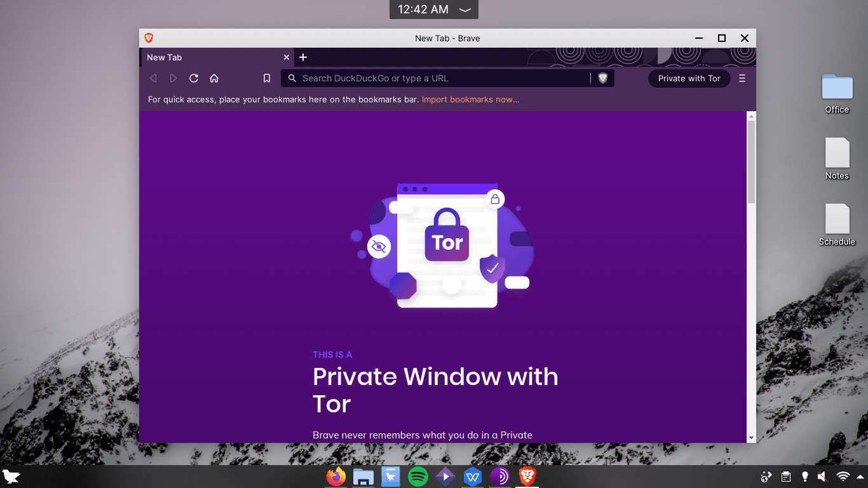Click the Private with Tor button
The image size is (868, 488).
(689, 78)
